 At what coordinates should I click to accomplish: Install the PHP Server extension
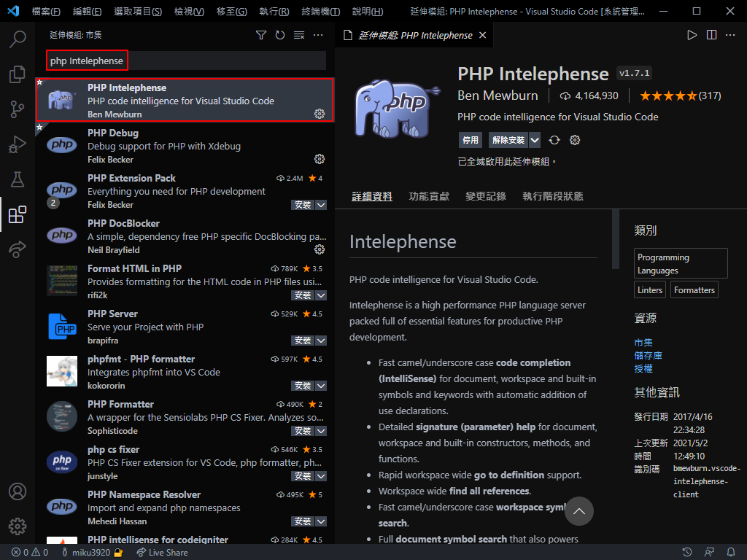pos(303,341)
